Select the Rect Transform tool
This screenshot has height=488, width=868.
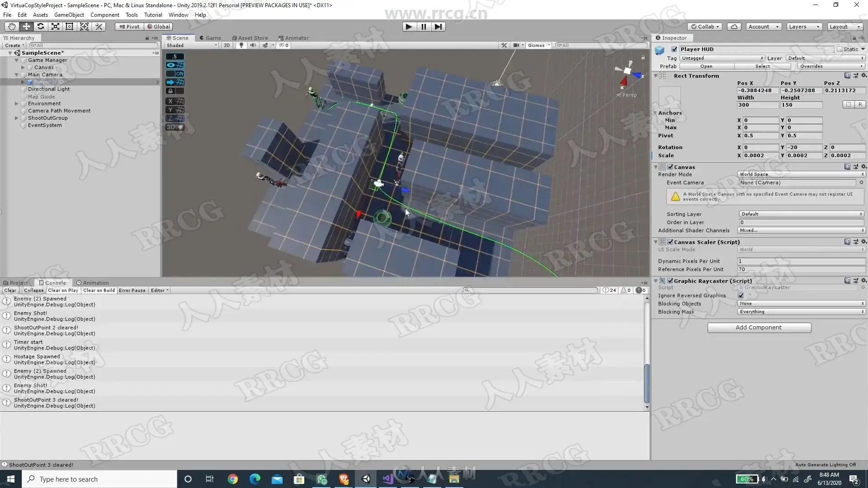click(x=70, y=27)
